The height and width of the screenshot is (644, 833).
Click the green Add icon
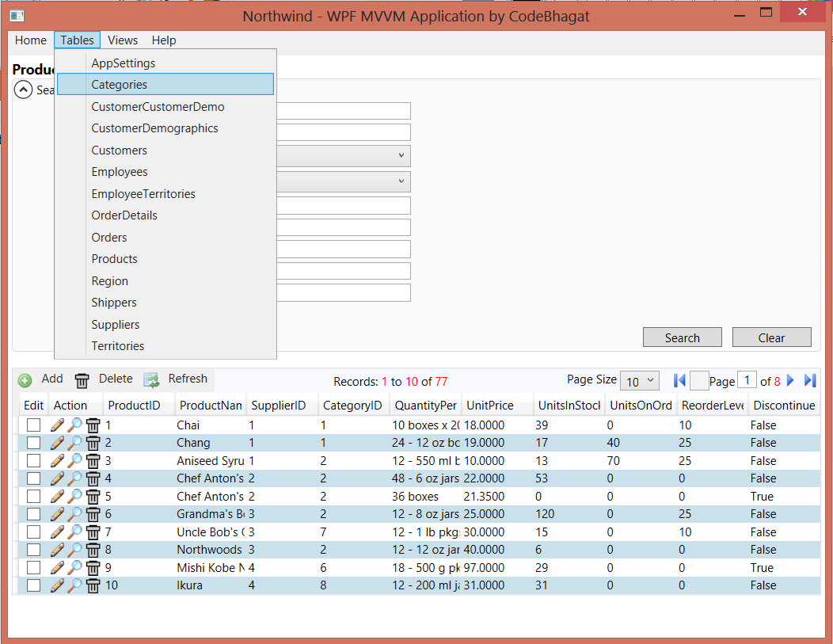(25, 380)
